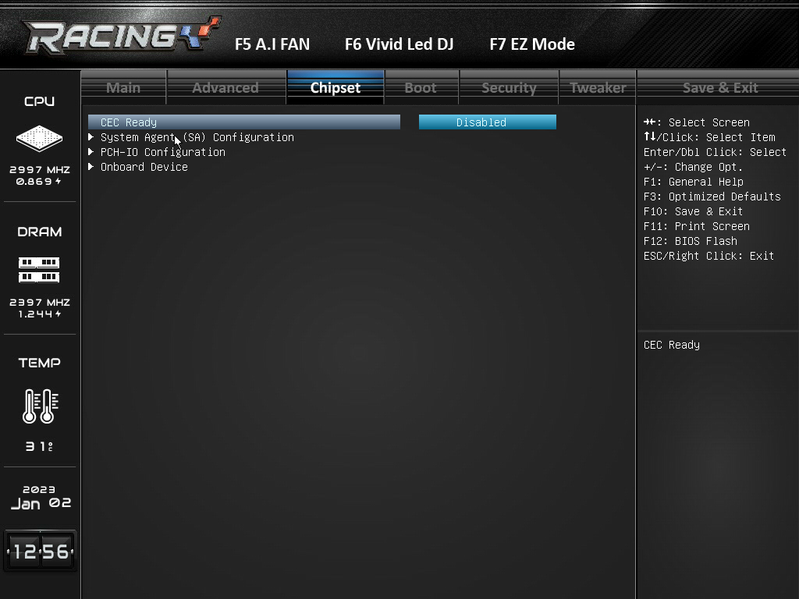Click the thermometer temperature icon
The height and width of the screenshot is (599, 799).
40,406
